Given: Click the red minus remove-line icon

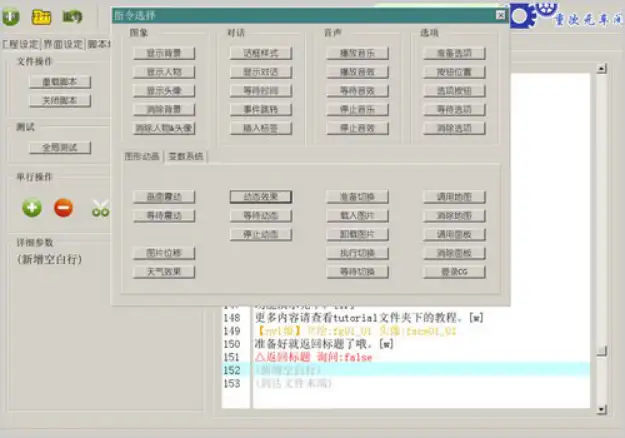Looking at the screenshot, I should click(63, 208).
